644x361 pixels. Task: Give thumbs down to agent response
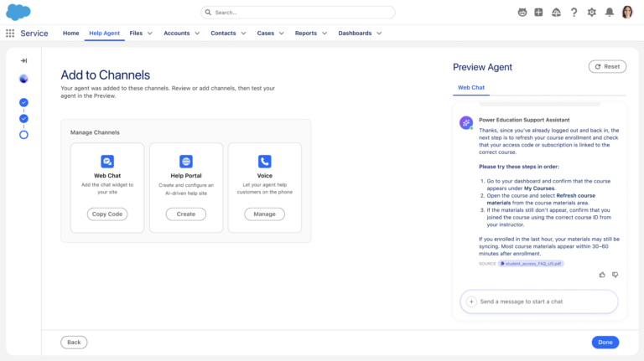click(615, 275)
